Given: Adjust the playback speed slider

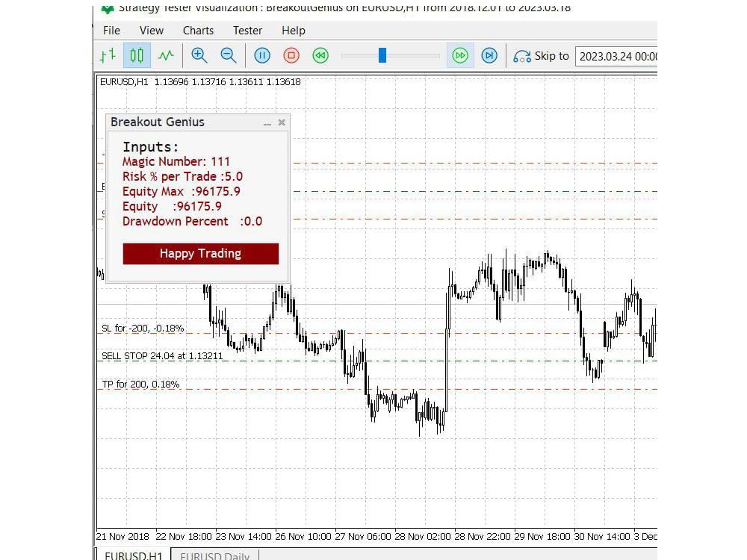Looking at the screenshot, I should click(x=382, y=55).
